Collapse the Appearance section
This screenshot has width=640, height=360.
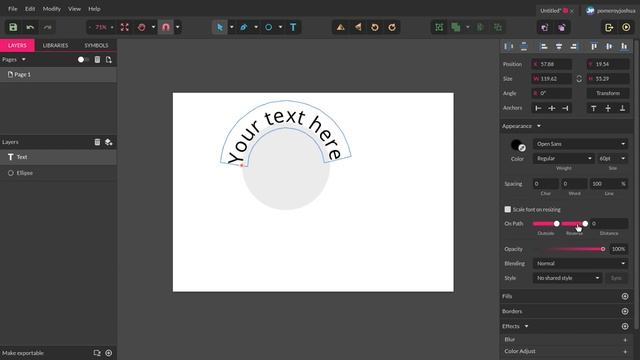pyautogui.click(x=539, y=126)
